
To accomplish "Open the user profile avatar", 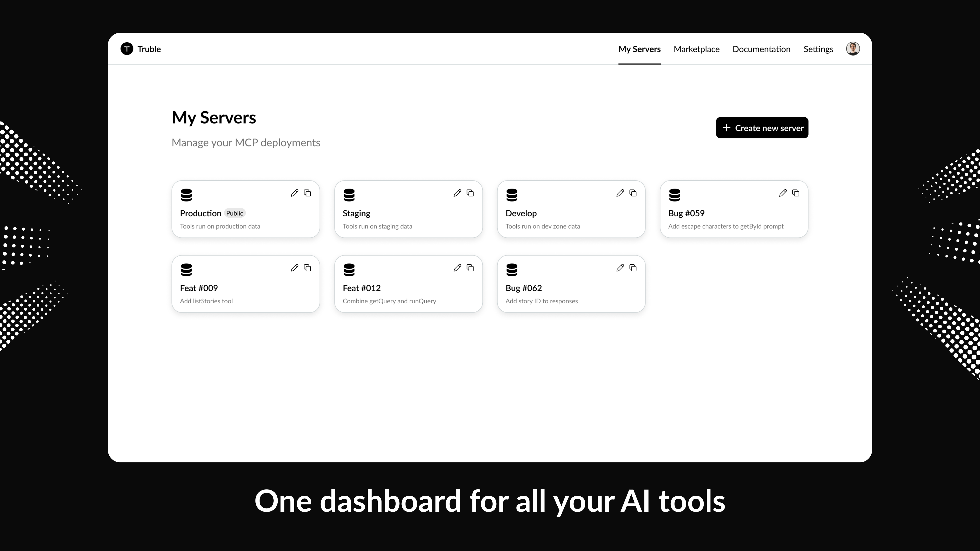I will (x=853, y=49).
